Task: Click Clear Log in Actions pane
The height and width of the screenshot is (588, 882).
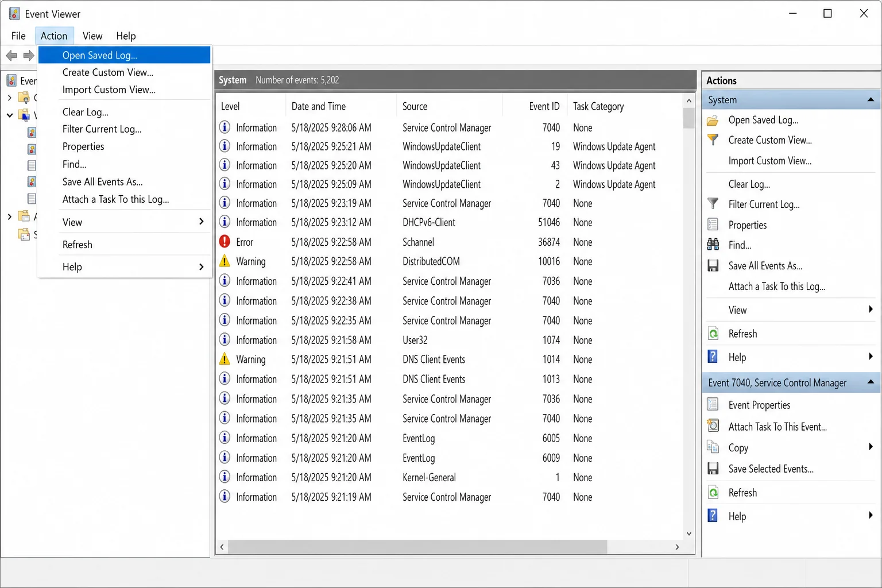Action: [x=749, y=184]
